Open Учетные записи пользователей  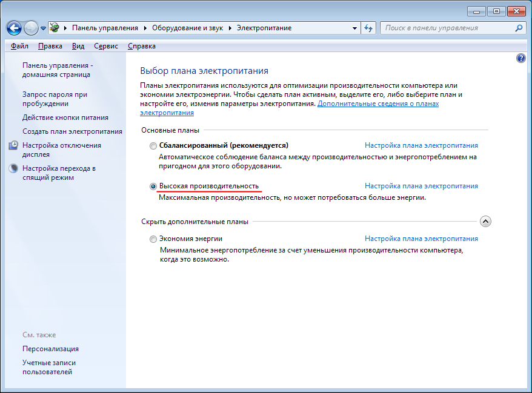click(x=49, y=367)
